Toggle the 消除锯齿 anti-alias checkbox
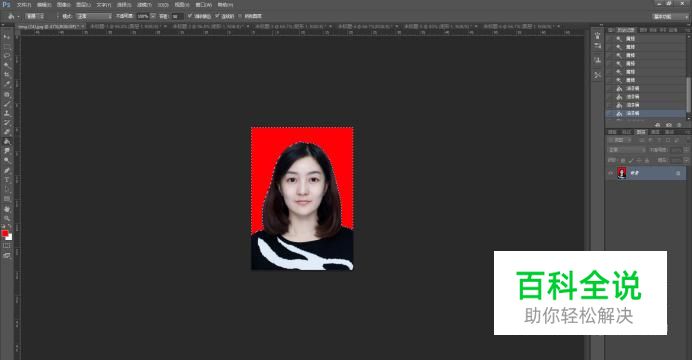This screenshot has width=692, height=360. [x=190, y=16]
